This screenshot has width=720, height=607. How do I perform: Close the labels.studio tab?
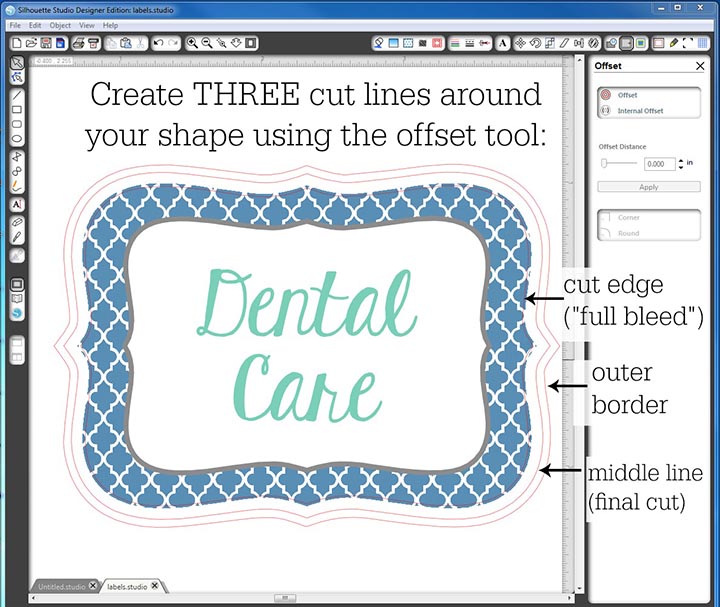155,586
